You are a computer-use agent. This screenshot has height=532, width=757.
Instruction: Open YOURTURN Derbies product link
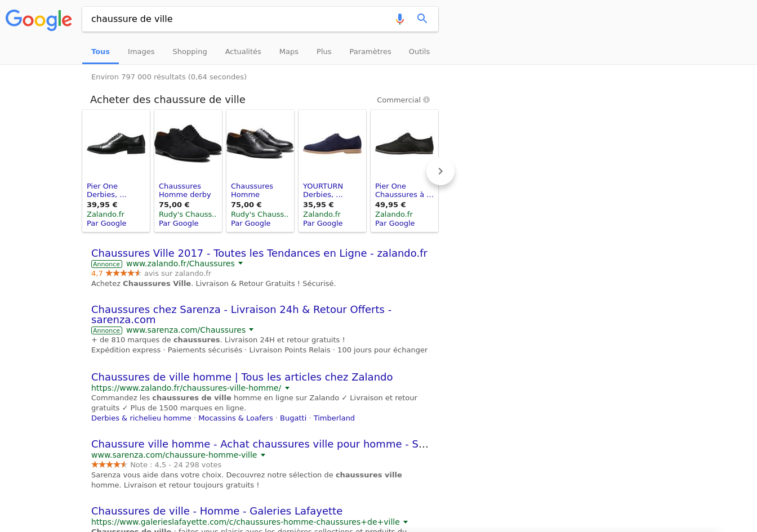[x=323, y=190]
